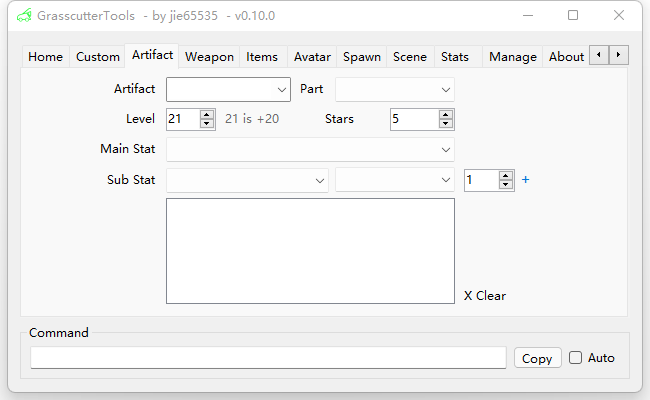Screen dimensions: 650x400
Task: Decrease sub stat count with down arrow
Action: click(x=506, y=185)
